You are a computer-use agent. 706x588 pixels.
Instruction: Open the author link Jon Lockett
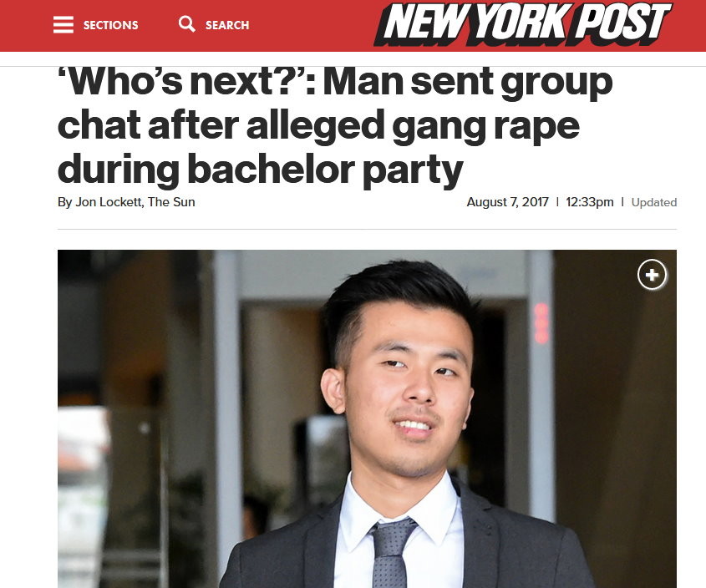pyautogui.click(x=109, y=202)
